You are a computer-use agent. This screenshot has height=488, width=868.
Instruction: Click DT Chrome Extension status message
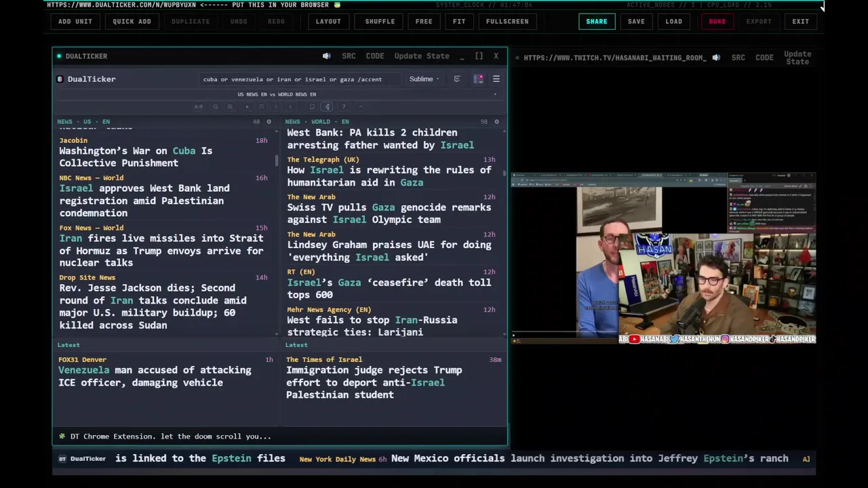coord(170,436)
